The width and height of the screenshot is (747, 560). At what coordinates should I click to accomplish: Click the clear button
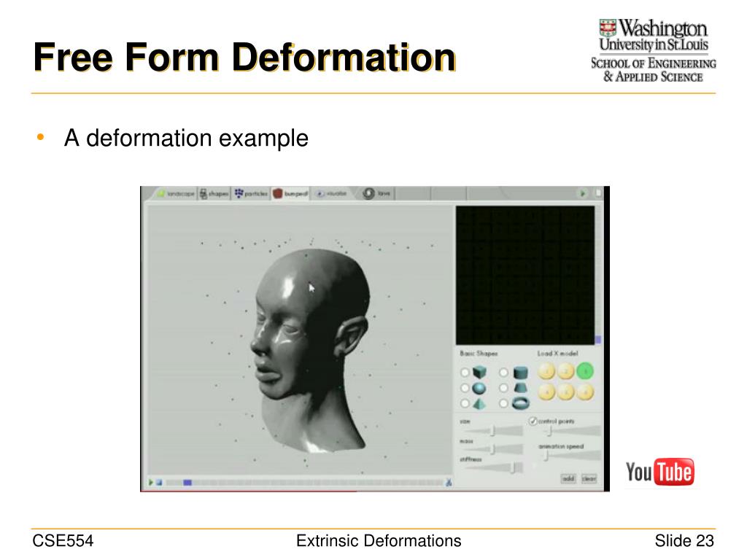[x=589, y=478]
